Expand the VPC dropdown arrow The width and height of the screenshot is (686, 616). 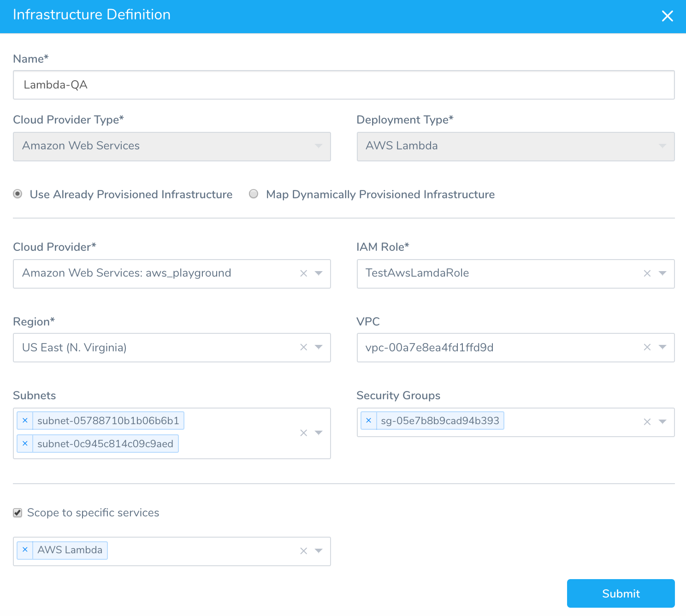click(x=662, y=347)
